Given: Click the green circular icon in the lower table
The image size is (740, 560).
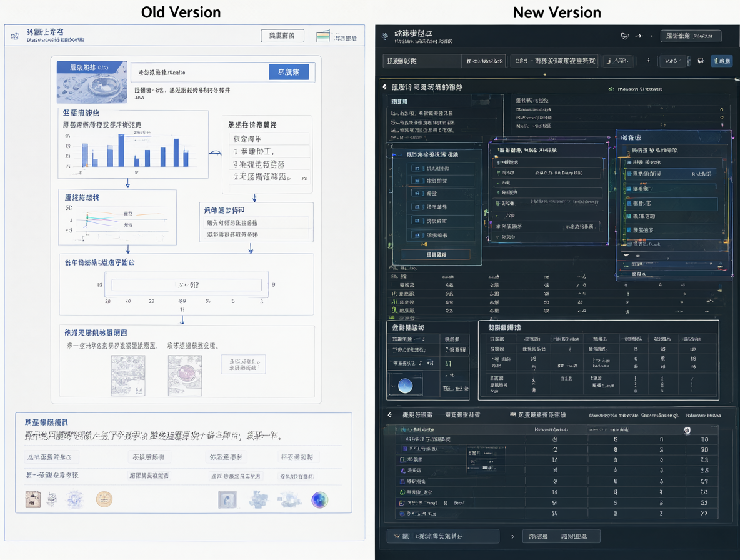Looking at the screenshot, I should 402,492.
